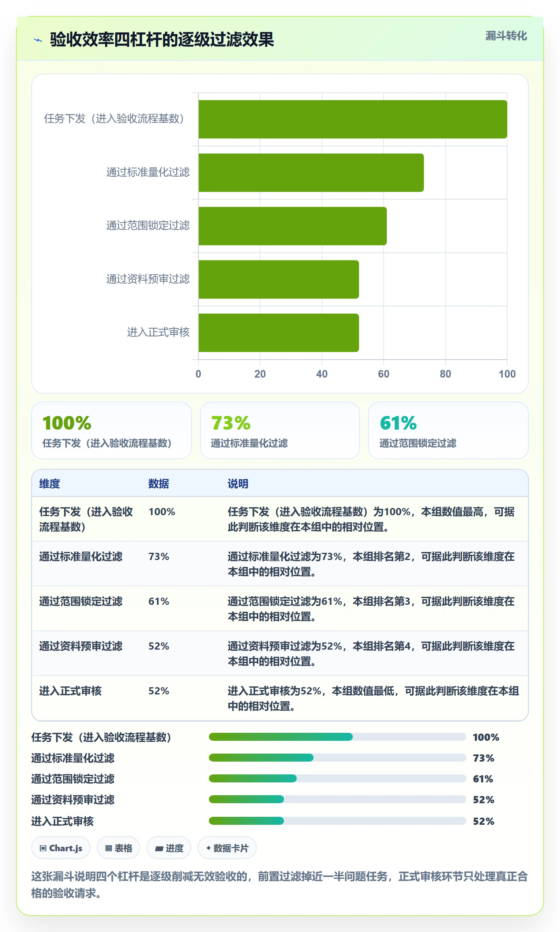Viewport: 560px width, 932px height.
Task: Click the 61% cell in the table
Action: 159,601
